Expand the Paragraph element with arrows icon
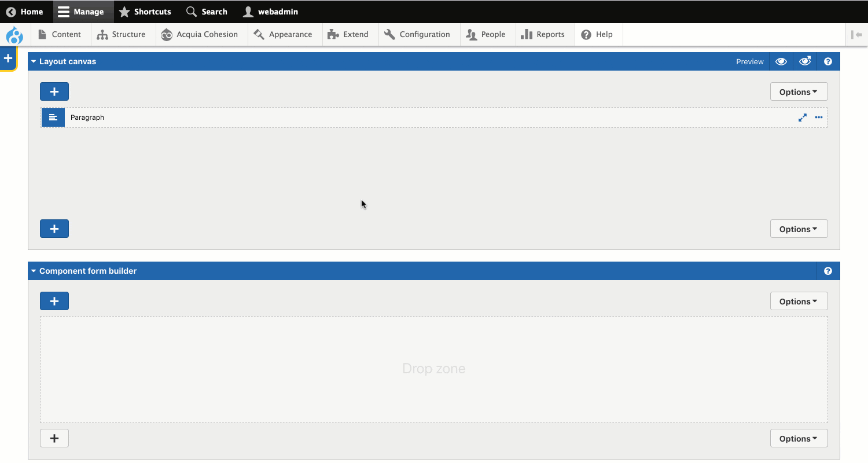Viewport: 868px width, 463px height. 803,117
